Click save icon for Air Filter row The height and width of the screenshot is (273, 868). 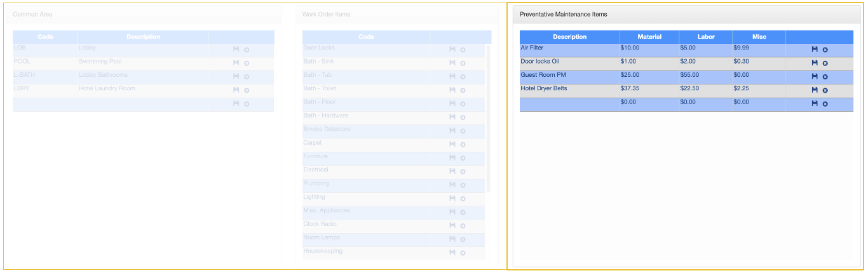tap(815, 50)
